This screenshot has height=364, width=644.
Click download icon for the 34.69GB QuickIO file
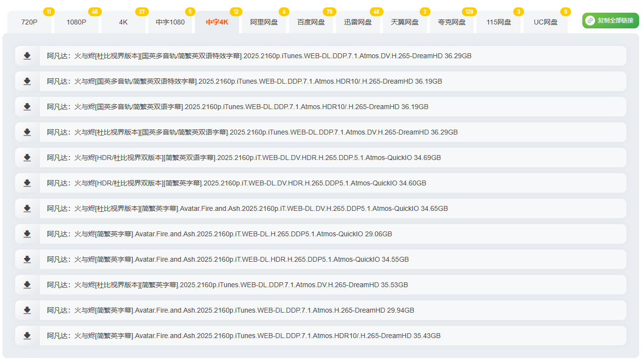coord(27,158)
